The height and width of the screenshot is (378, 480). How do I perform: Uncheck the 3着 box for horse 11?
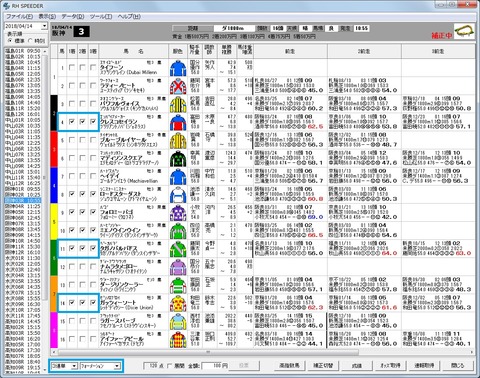(x=93, y=249)
